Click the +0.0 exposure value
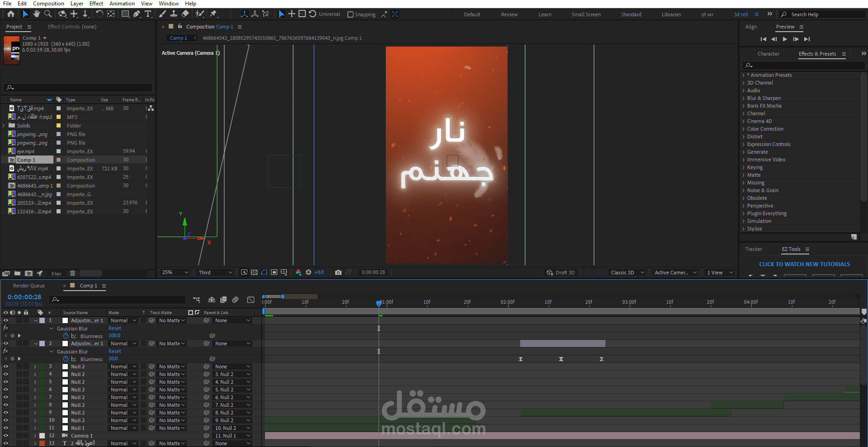 point(319,272)
